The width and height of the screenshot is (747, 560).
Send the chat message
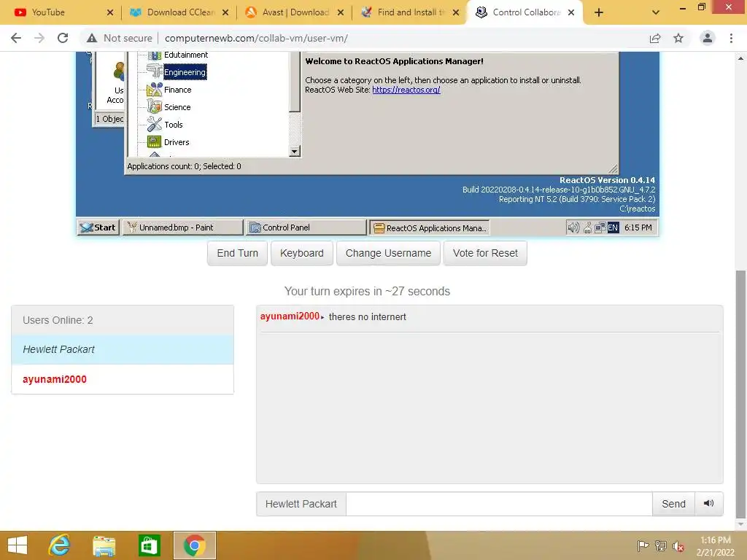(673, 504)
